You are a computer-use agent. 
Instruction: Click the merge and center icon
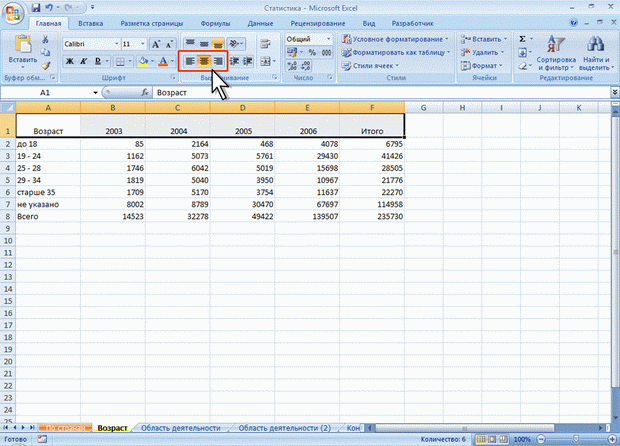(265, 61)
